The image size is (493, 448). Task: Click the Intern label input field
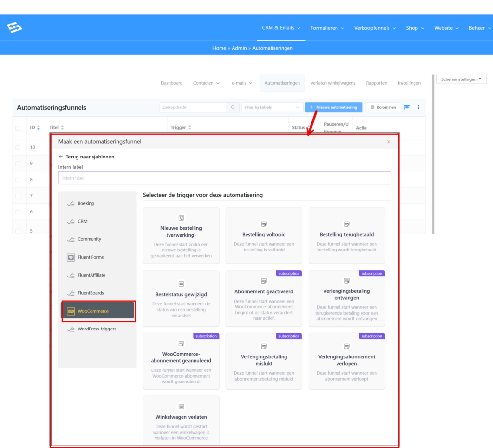[224, 178]
